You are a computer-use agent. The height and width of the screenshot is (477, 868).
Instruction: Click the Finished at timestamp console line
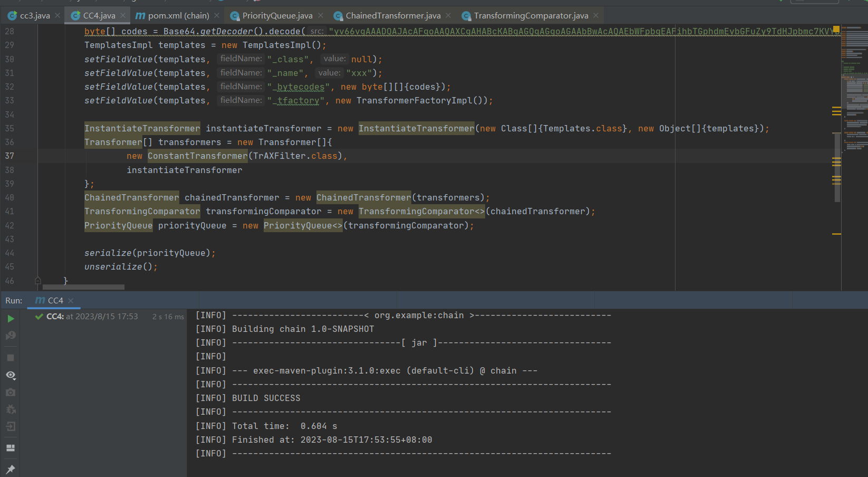click(x=314, y=440)
